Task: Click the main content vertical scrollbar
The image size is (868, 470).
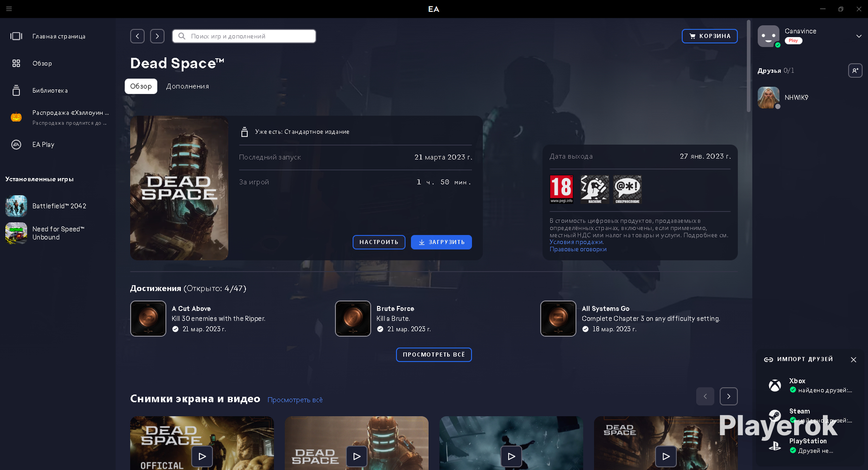Action: pos(749,66)
